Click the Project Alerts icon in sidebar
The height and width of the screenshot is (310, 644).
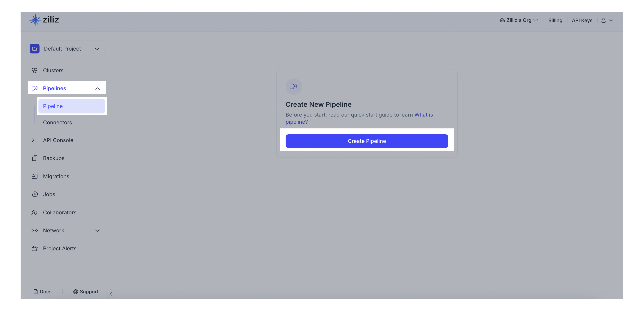coord(35,248)
